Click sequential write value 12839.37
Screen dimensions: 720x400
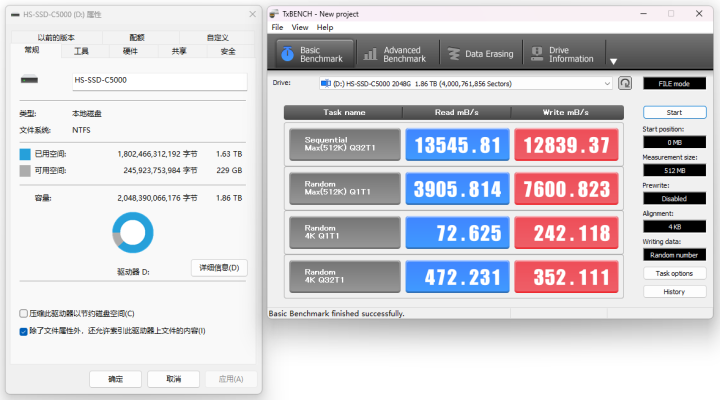click(x=566, y=145)
